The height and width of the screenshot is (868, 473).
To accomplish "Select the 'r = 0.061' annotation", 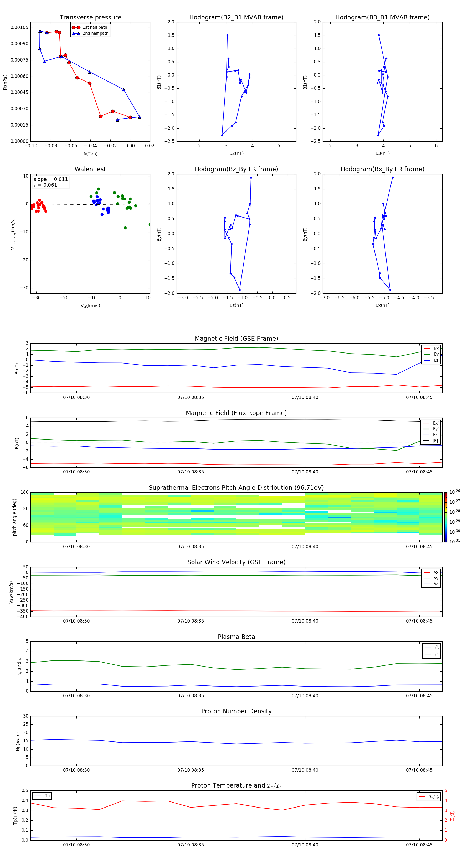I will coord(45,185).
